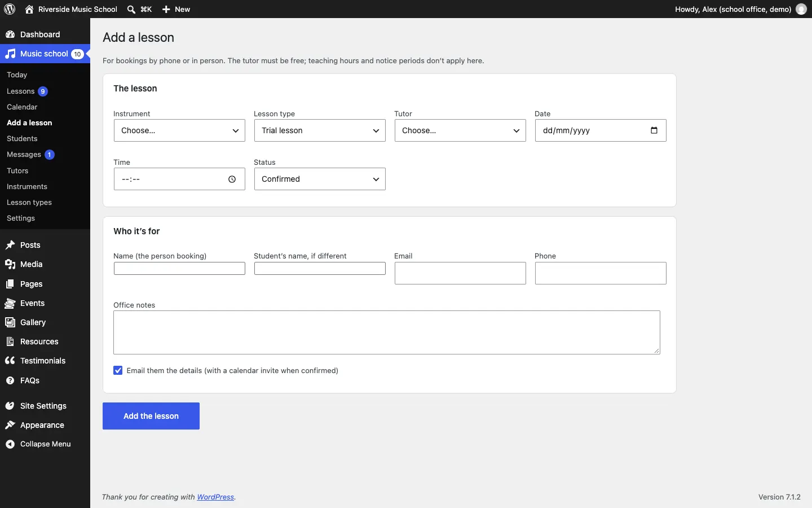Click the Time input field
Screen dimensions: 812x508
pyautogui.click(x=179, y=179)
